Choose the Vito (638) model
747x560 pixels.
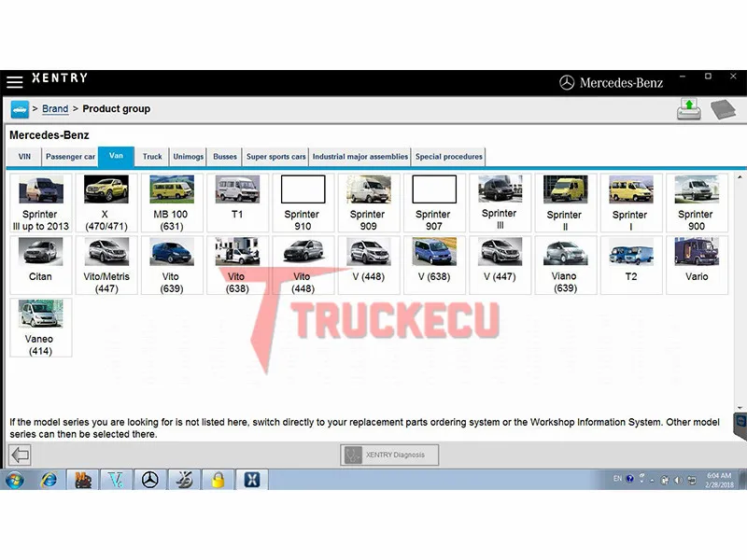point(237,265)
